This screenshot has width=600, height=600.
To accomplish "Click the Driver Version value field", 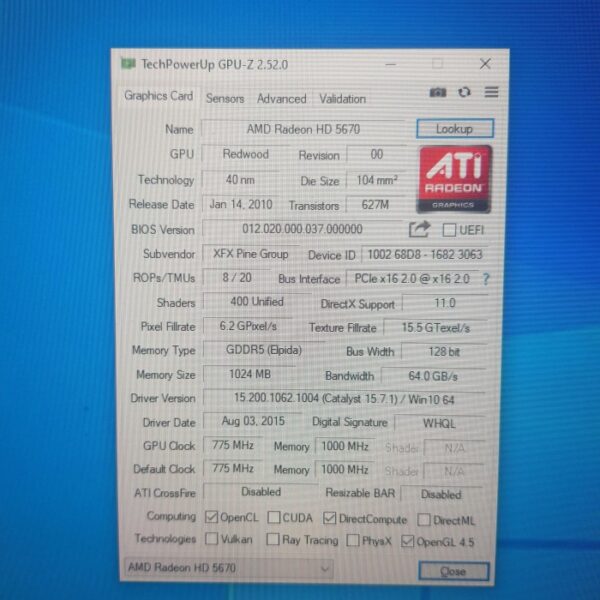I will [x=344, y=399].
